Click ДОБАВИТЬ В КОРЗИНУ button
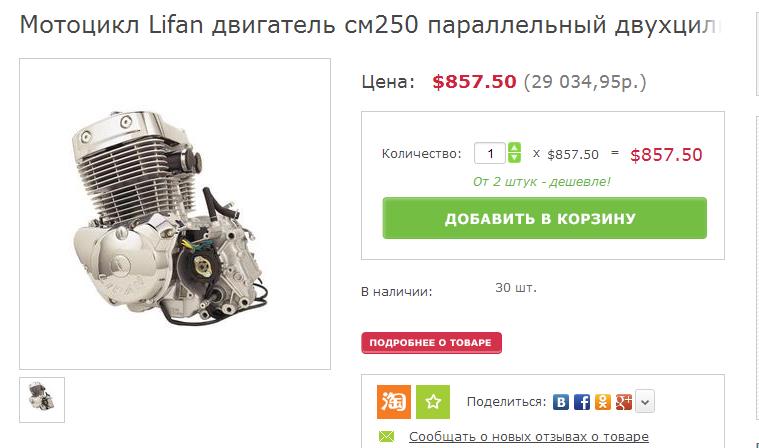The width and height of the screenshot is (759, 448). (545, 218)
